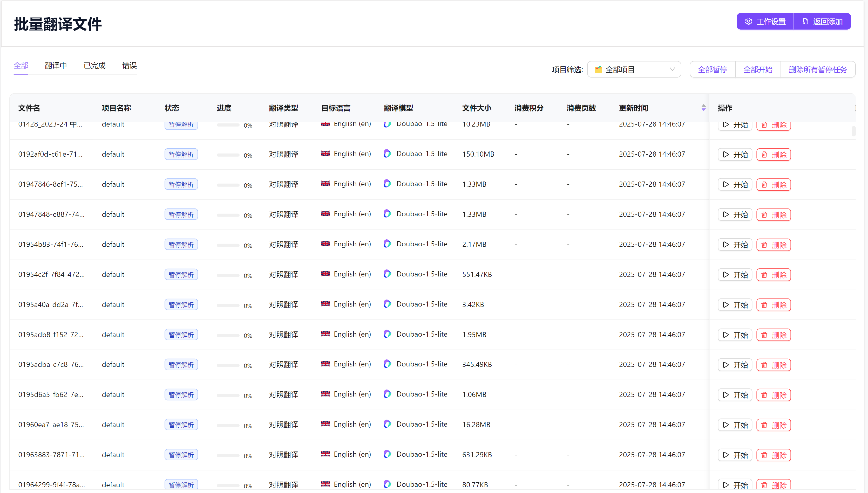Delete the 0195adba-c7c8-76... file task
The width and height of the screenshot is (868, 493).
pyautogui.click(x=774, y=365)
